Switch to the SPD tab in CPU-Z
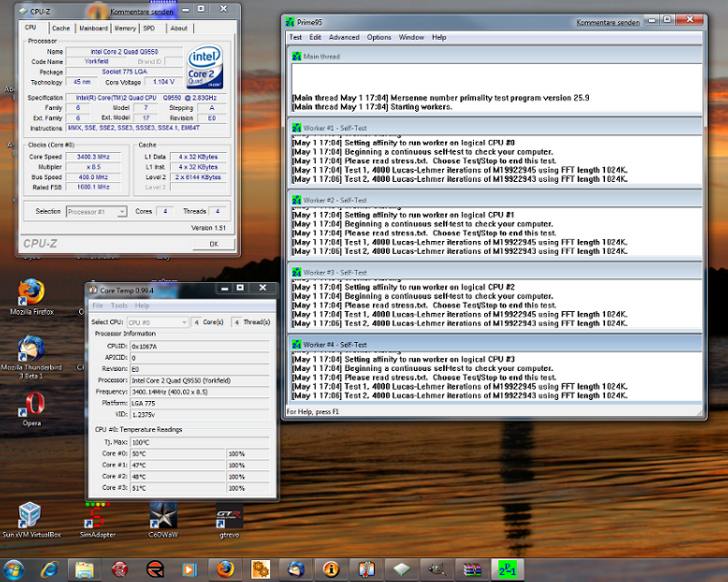This screenshot has width=728, height=582. pyautogui.click(x=149, y=28)
